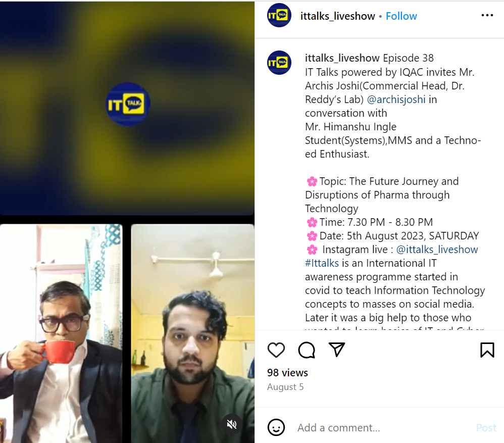Click the caption's IT Talks avatar
The image size is (504, 443).
279,63
